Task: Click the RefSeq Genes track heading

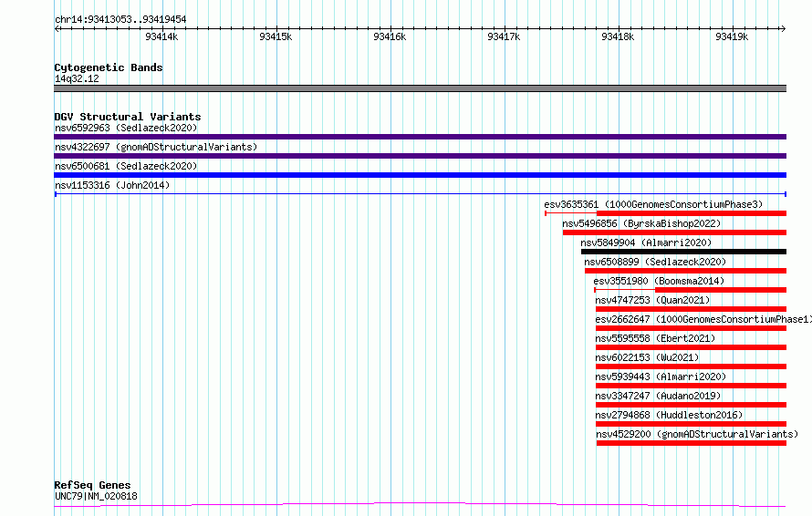Action: (92, 486)
